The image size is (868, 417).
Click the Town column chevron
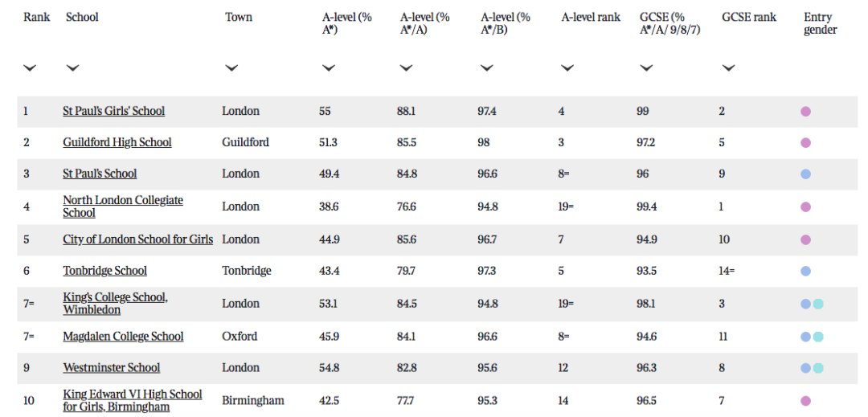tap(231, 68)
